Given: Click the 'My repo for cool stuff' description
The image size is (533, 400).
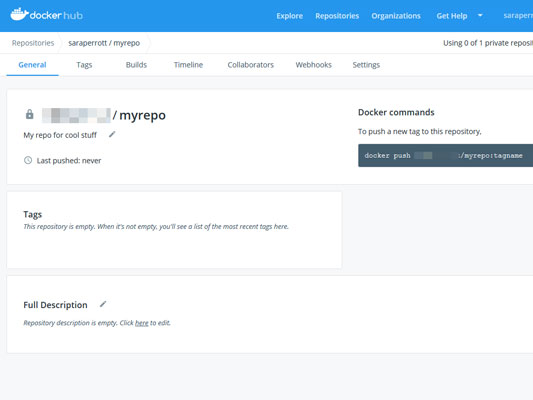Looking at the screenshot, I should [x=60, y=135].
